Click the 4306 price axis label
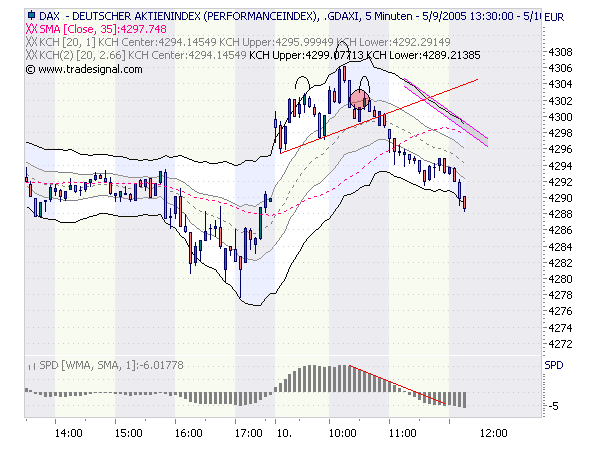The height and width of the screenshot is (450, 600). pos(560,68)
